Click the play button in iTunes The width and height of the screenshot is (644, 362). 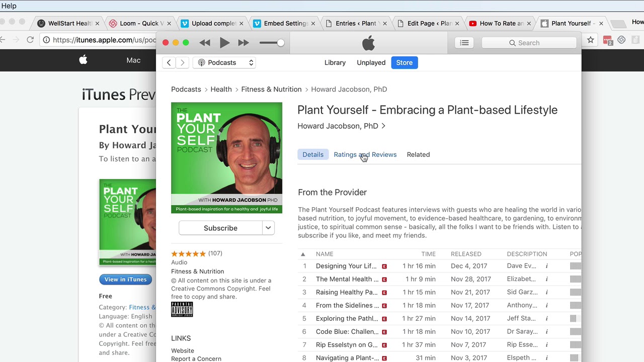pos(224,43)
